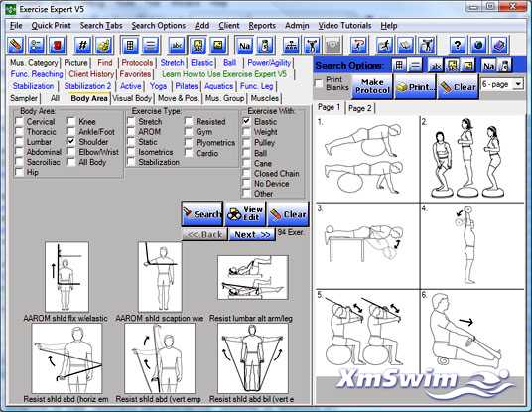Click the question mark help icon
The image size is (532, 412).
point(458,45)
